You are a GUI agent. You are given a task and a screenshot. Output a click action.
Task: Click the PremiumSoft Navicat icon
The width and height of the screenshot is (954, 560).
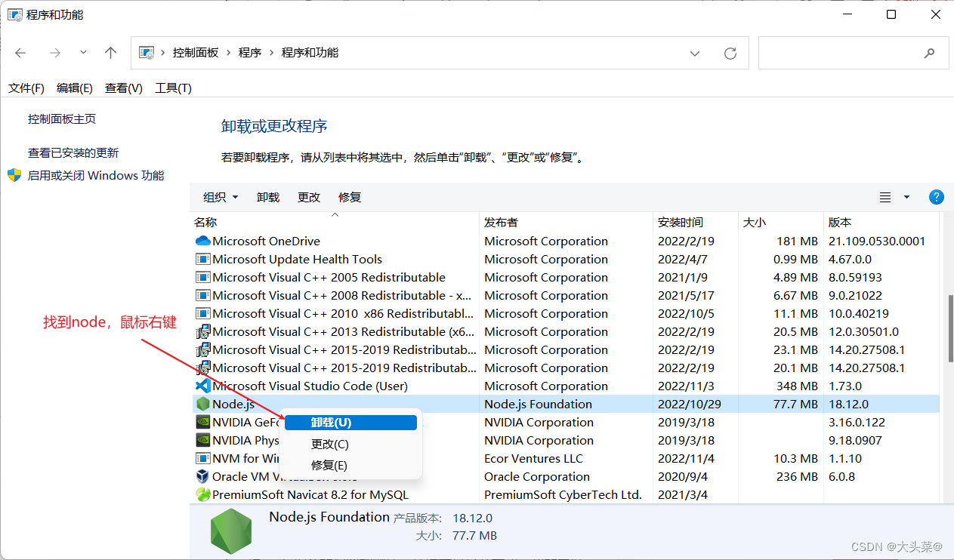[x=202, y=495]
